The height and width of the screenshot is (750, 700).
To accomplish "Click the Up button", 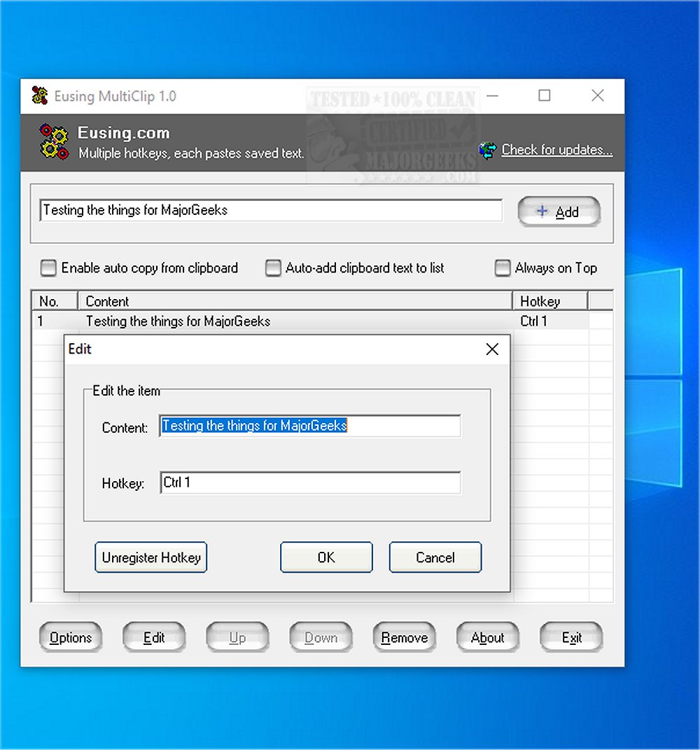I will pos(237,637).
